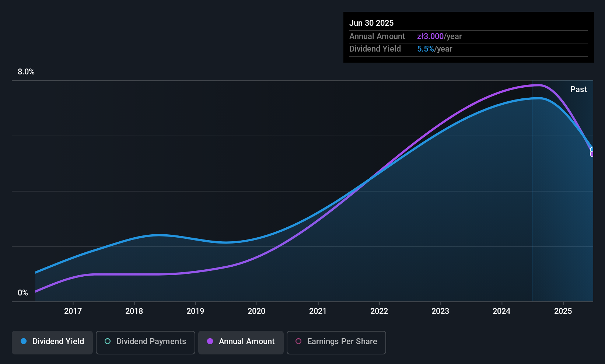Show the Earnings Per Share series
The image size is (605, 364).
point(336,342)
